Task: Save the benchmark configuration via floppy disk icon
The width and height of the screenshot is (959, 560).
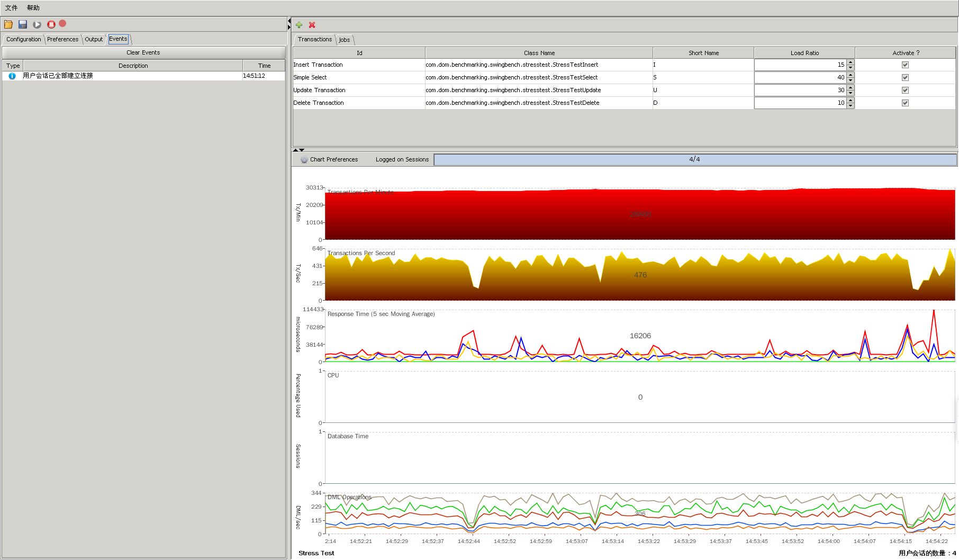Action: click(x=22, y=24)
